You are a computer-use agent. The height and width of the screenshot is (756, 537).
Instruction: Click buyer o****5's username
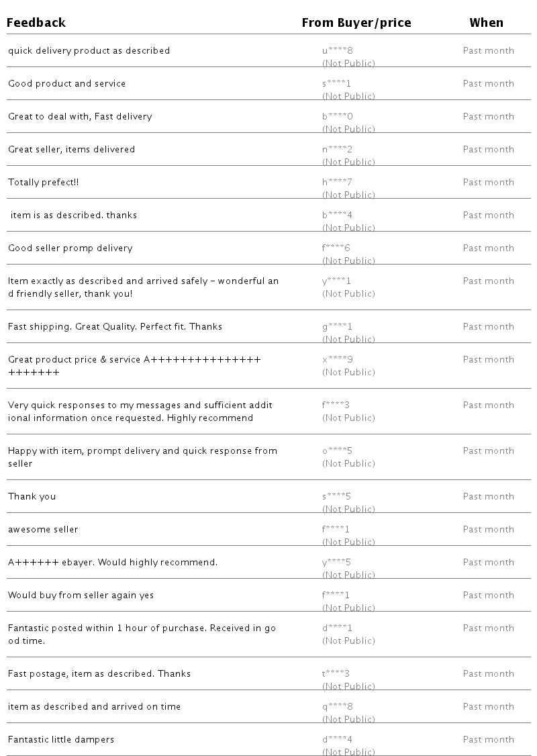coord(337,451)
